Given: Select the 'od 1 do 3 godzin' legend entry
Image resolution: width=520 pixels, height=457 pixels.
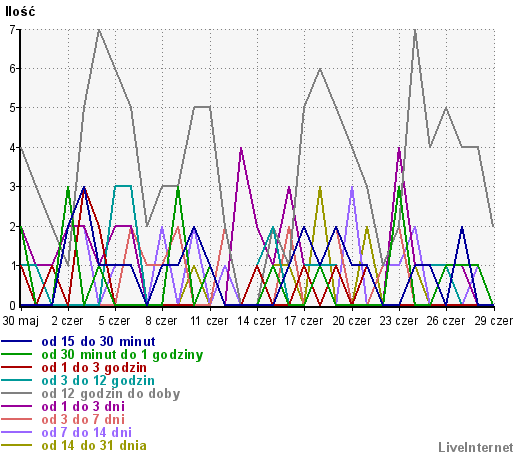Looking at the screenshot, I should pyautogui.click(x=94, y=368).
